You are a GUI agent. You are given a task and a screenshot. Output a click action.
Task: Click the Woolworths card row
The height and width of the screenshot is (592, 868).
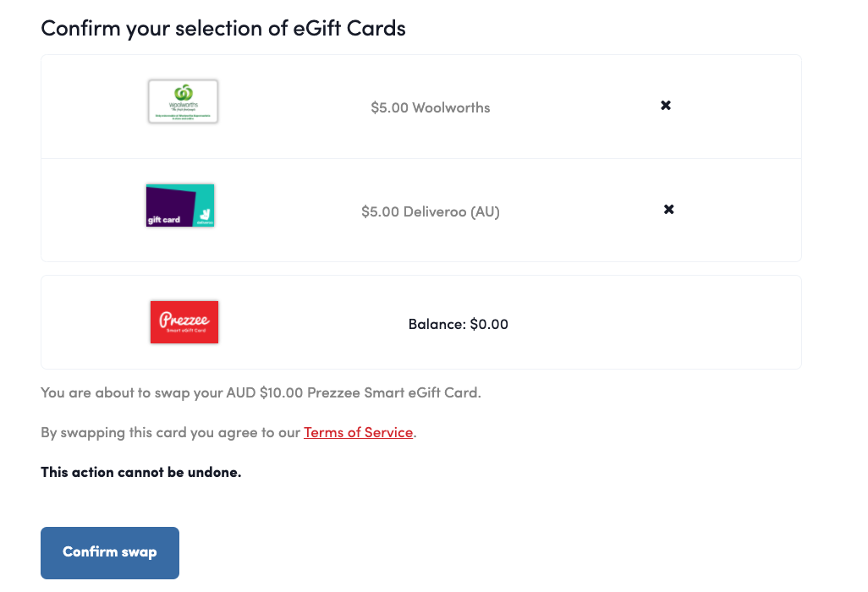tap(420, 107)
